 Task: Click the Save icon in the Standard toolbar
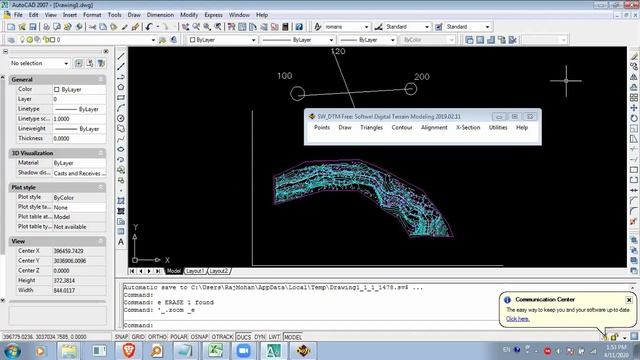point(33,27)
